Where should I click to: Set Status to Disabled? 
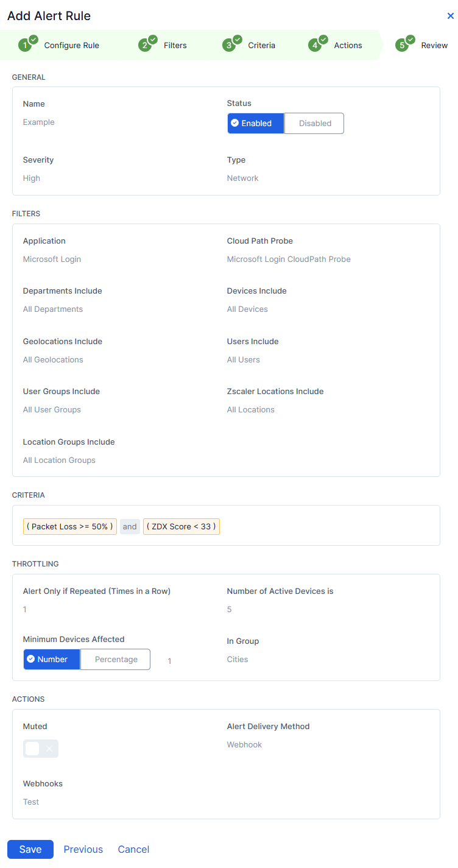click(x=314, y=123)
